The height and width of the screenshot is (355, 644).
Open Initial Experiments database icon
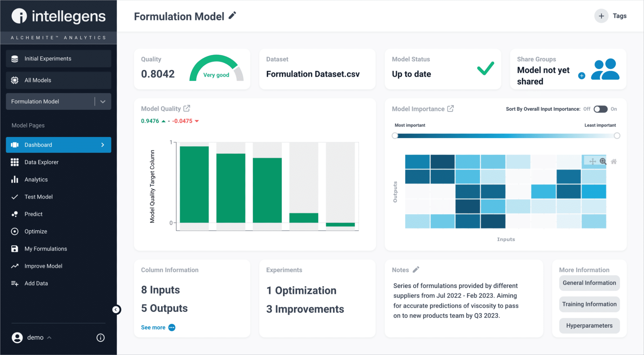(x=15, y=59)
